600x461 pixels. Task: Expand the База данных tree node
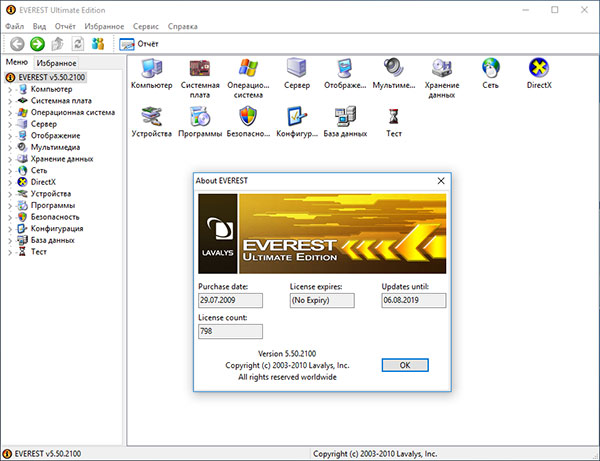pyautogui.click(x=10, y=241)
